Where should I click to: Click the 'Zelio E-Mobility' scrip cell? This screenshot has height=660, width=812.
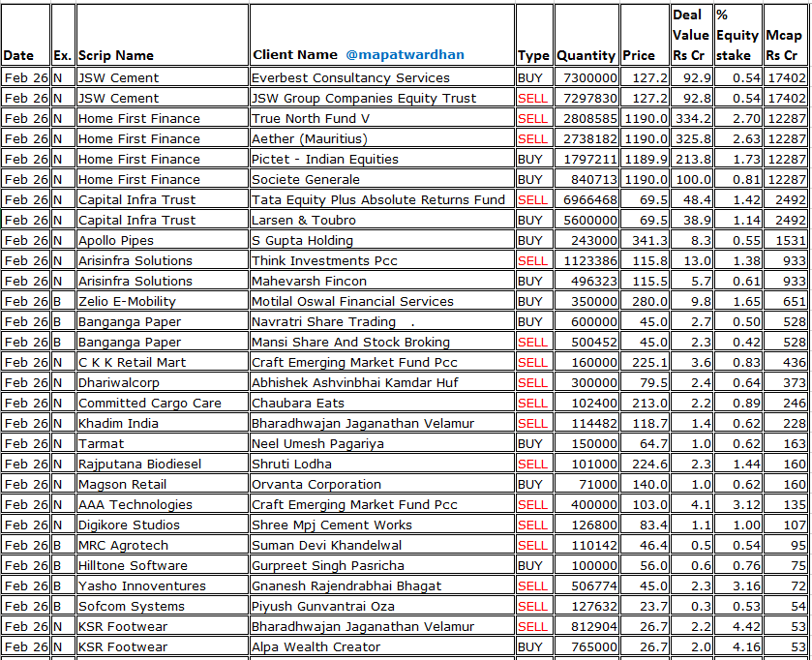(162, 301)
